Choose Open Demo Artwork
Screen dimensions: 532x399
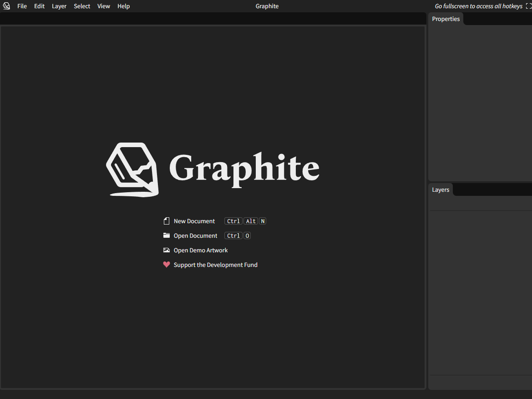pos(201,250)
